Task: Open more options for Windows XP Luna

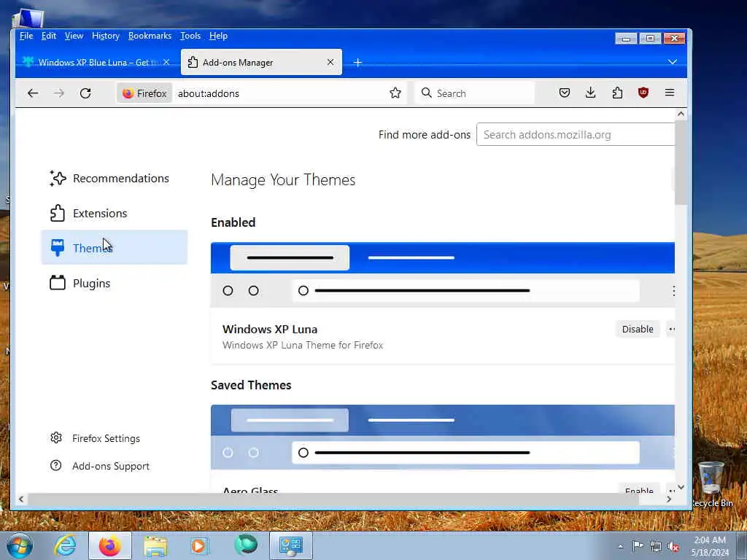Action: [x=671, y=329]
